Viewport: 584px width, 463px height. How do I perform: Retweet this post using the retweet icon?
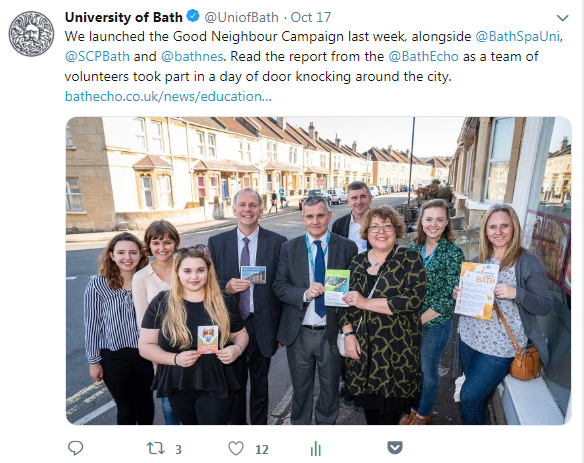coord(155,448)
